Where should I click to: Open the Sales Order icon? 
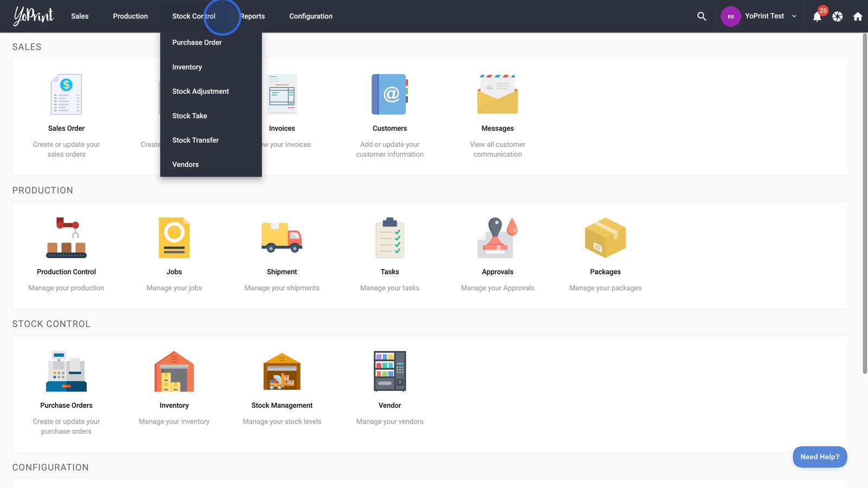coord(66,94)
